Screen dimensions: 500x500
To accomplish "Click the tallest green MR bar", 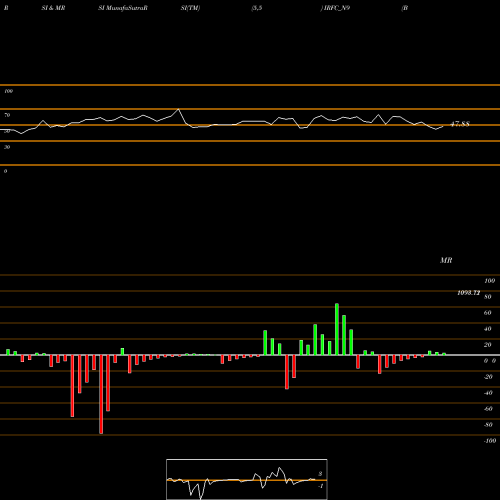I will [x=337, y=329].
